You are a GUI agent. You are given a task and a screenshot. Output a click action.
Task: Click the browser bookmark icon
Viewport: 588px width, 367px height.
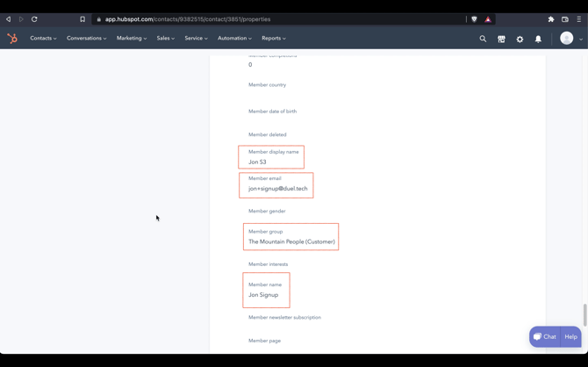click(82, 19)
